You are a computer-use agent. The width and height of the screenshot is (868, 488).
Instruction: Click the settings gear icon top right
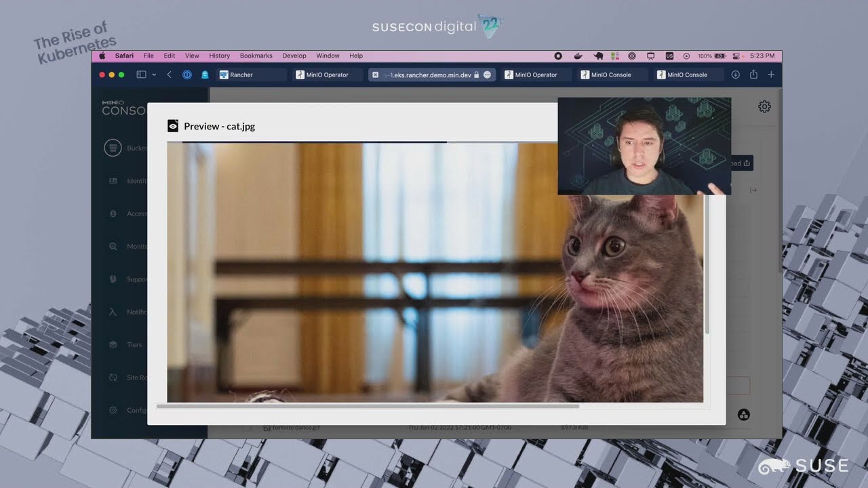click(x=764, y=106)
